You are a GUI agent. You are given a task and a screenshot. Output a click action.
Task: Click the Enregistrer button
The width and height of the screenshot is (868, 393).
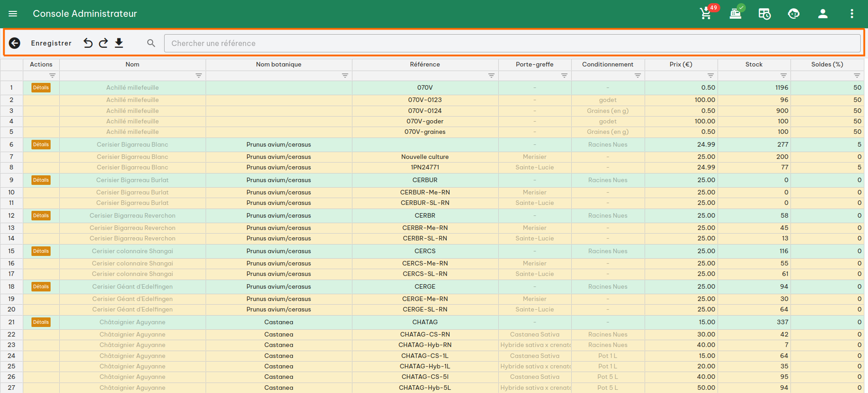pyautogui.click(x=51, y=43)
